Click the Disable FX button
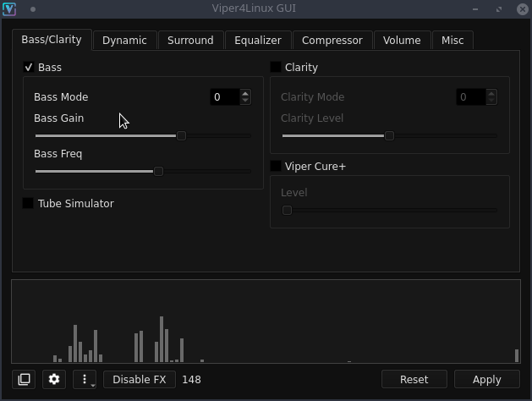The image size is (532, 401). 140,379
